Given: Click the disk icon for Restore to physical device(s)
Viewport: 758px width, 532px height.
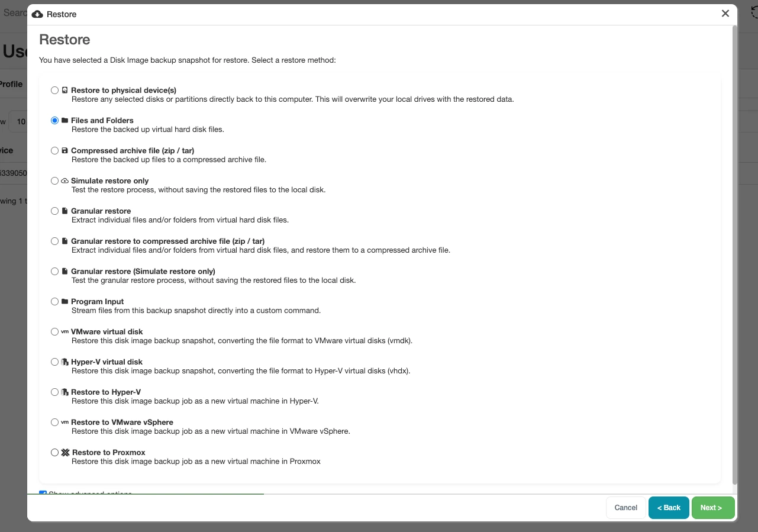Looking at the screenshot, I should (64, 90).
